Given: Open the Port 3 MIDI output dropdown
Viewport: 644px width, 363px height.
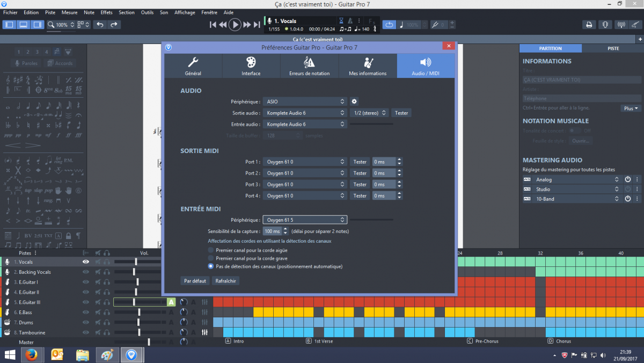Looking at the screenshot, I should (x=305, y=184).
